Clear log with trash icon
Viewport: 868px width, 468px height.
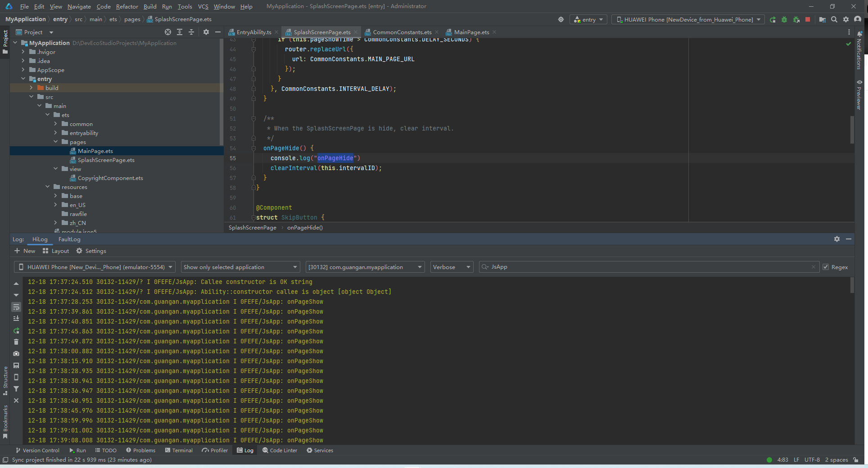point(16,342)
